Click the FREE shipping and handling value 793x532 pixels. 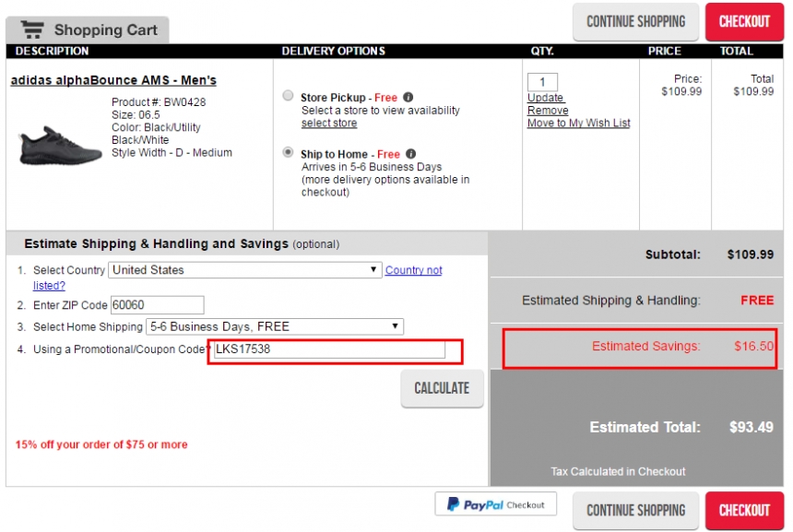[757, 301]
